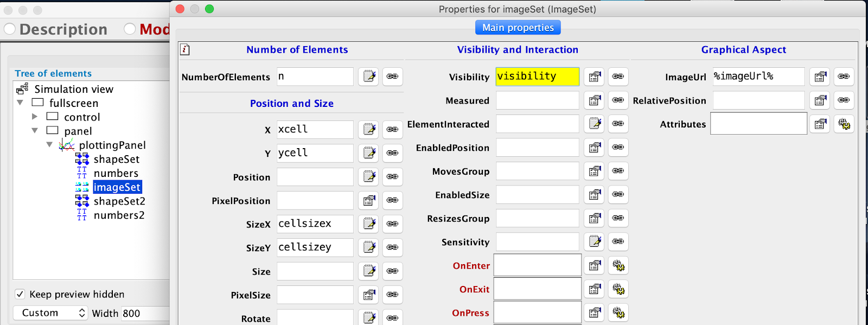868x325 pixels.
Task: Expand the control tree node
Action: point(35,117)
